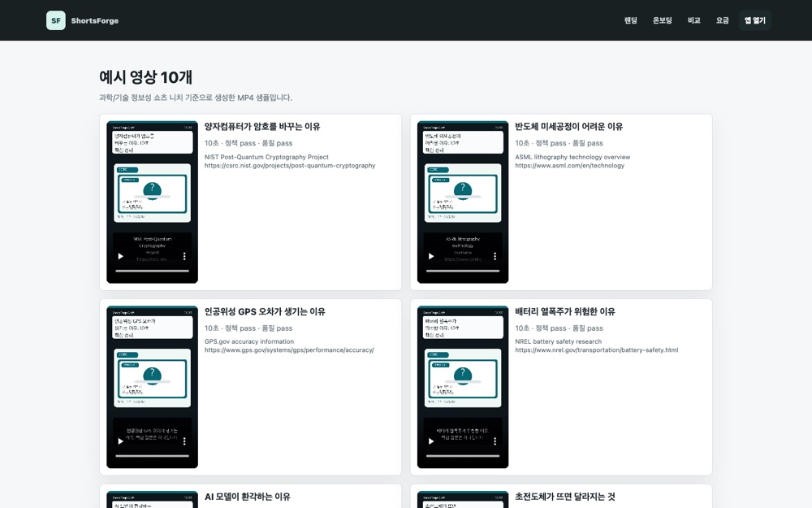
Task: Open more options on the 배터리 열폭주 video
Action: tap(495, 441)
